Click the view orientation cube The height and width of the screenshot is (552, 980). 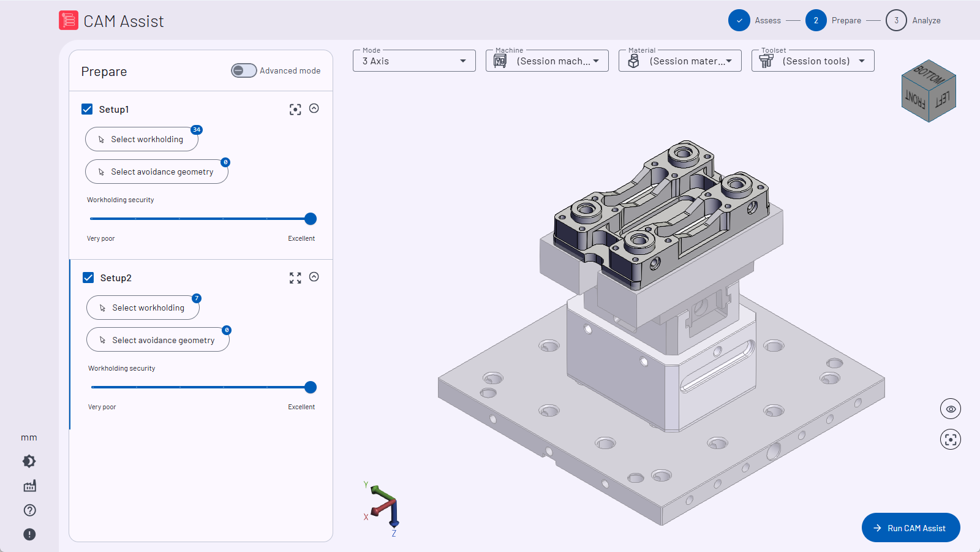click(x=929, y=91)
